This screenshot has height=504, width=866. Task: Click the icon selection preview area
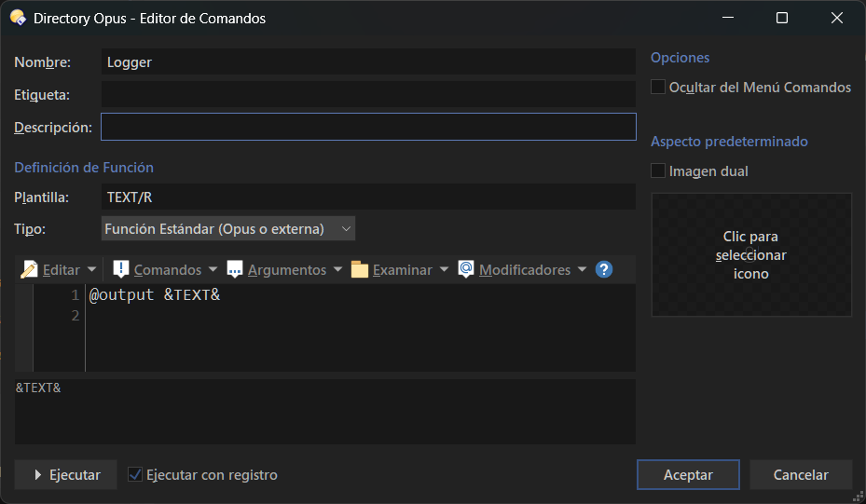coord(751,254)
